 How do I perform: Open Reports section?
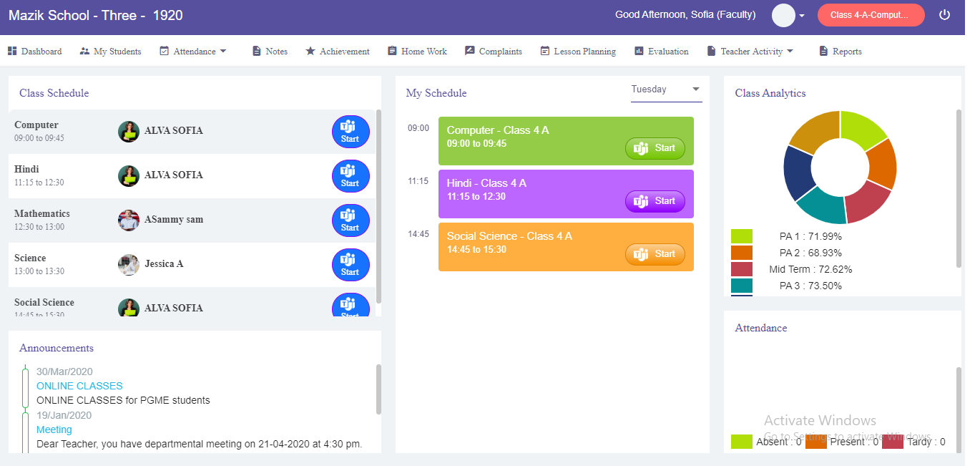[x=841, y=51]
